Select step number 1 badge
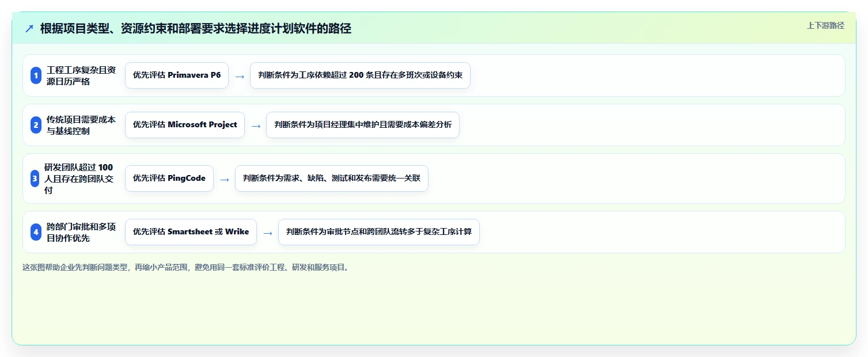Image resolution: width=868 pixels, height=357 pixels. [36, 75]
